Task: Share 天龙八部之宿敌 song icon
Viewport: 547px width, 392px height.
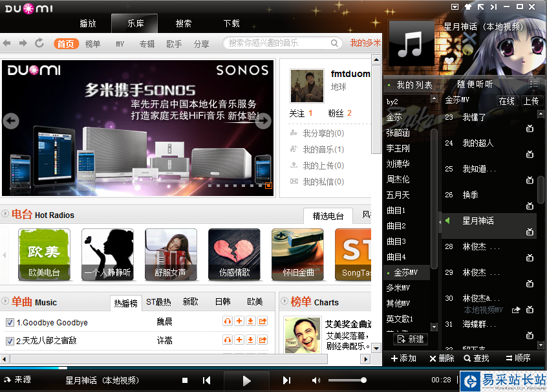Action: 263,340
